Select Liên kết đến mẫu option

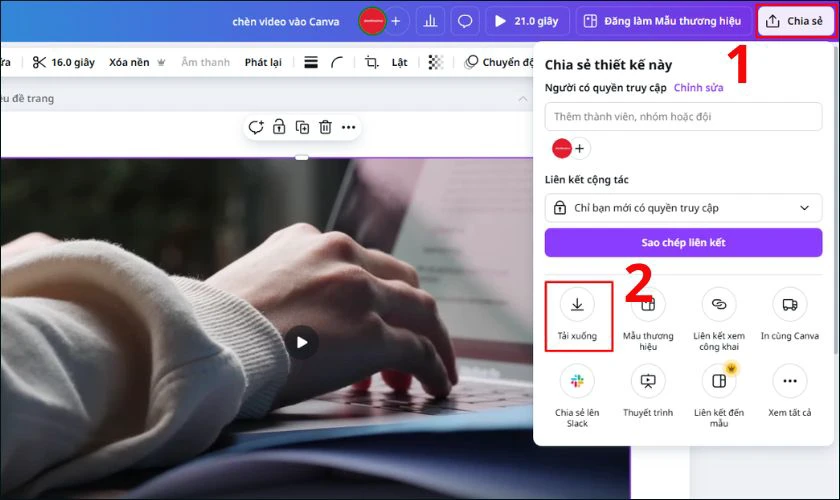[719, 396]
